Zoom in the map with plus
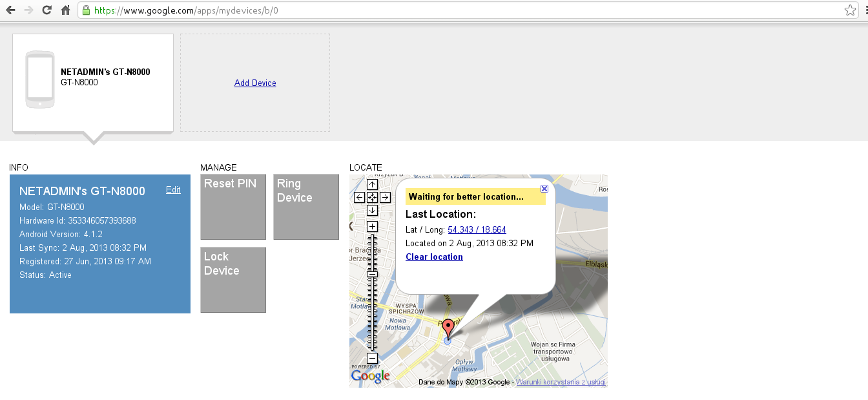Screen dimensions: 868x400 click(372, 226)
